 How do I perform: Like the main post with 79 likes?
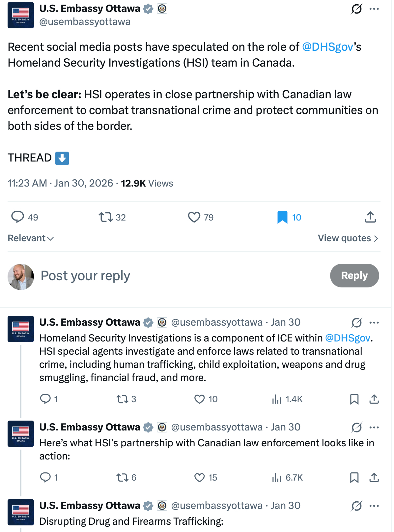194,217
